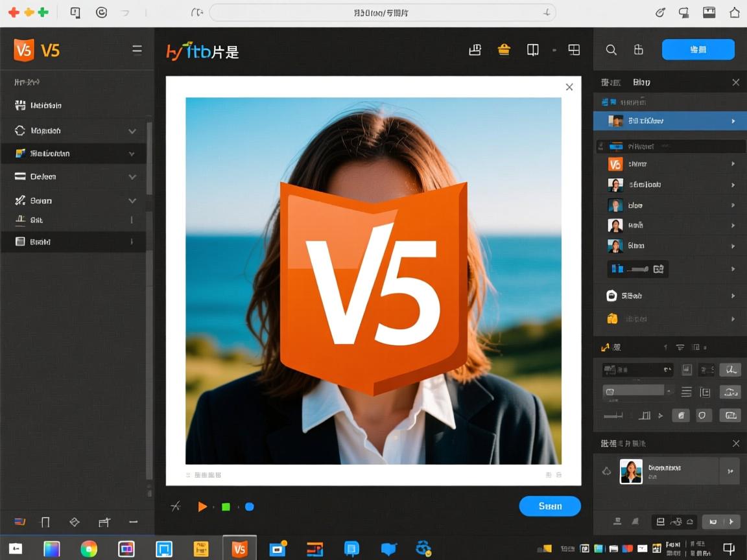
Task: Click the orange play triangle below canvas
Action: tap(202, 507)
